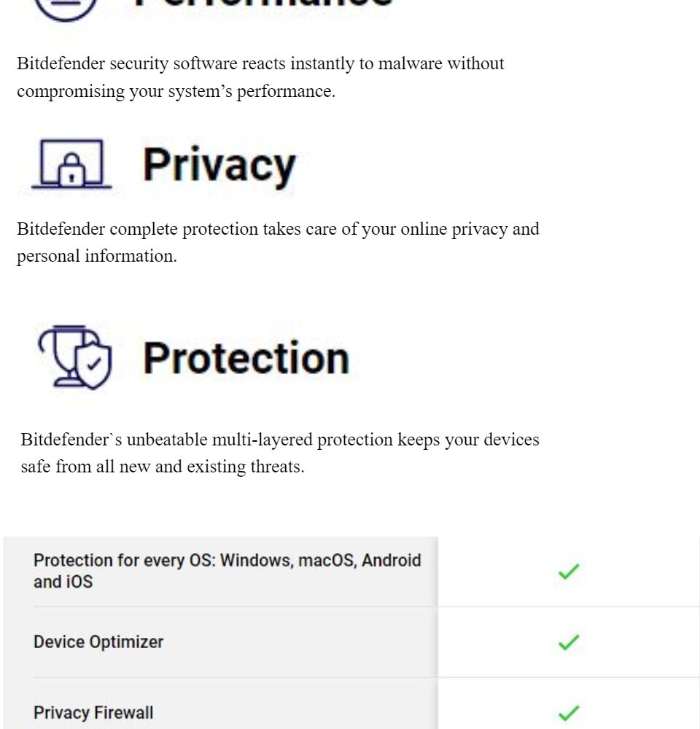Viewport: 700px width, 729px height.
Task: Click the 'and iOS' text in the table
Action: click(x=63, y=582)
